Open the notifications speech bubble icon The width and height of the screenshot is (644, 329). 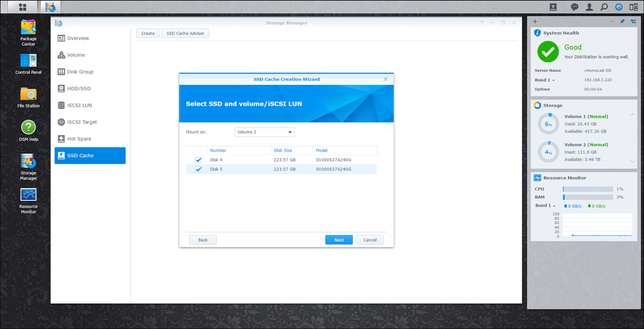pos(575,7)
